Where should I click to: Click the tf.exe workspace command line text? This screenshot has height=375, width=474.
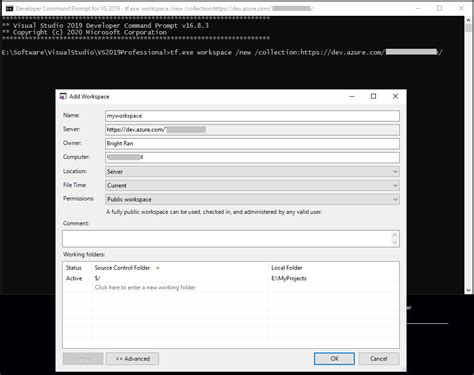coord(306,52)
